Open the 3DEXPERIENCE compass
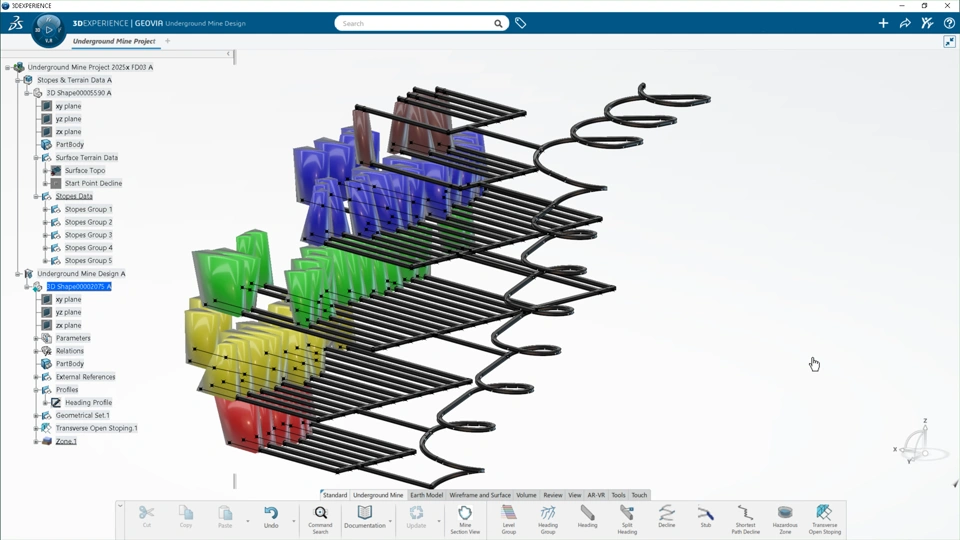 click(48, 29)
